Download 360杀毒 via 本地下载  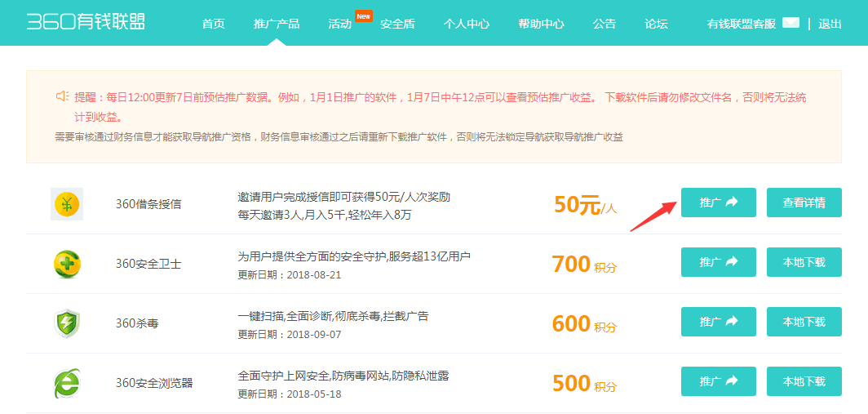click(x=804, y=322)
